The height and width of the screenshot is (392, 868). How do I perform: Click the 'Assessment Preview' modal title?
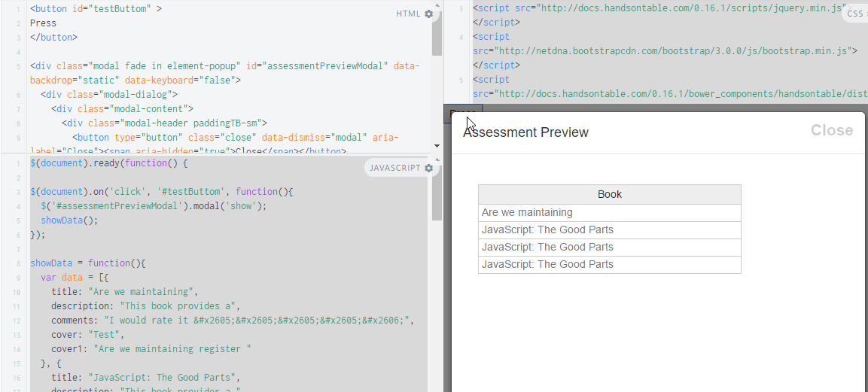tap(525, 132)
